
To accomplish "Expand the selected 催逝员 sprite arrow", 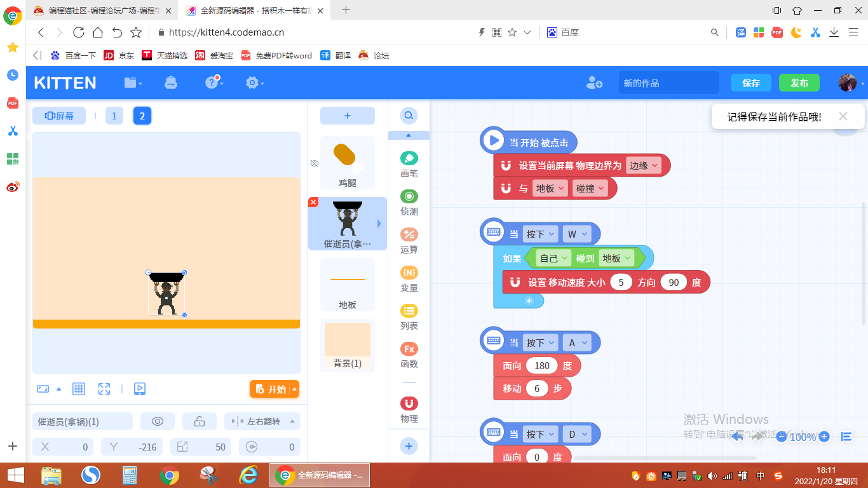I will click(x=379, y=224).
